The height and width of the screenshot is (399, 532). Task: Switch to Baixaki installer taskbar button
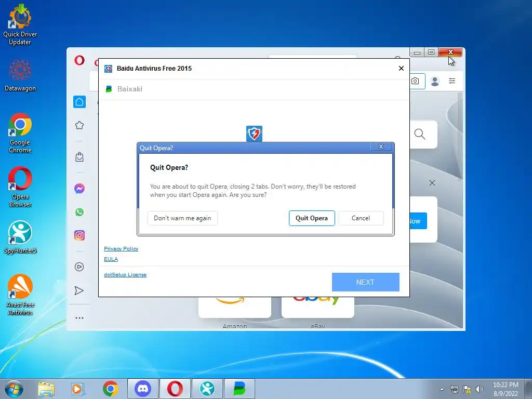[x=240, y=389]
